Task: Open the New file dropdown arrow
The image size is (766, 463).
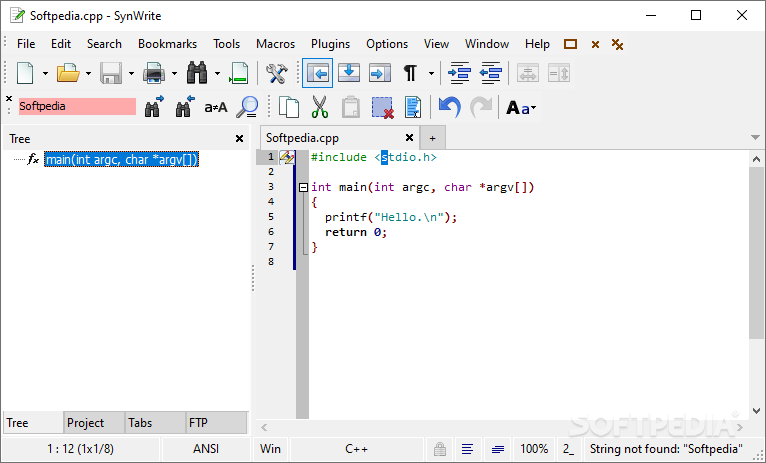Action: click(45, 74)
